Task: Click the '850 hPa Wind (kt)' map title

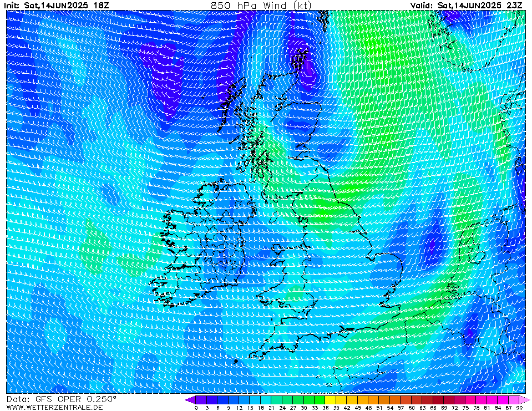Action: tap(261, 6)
